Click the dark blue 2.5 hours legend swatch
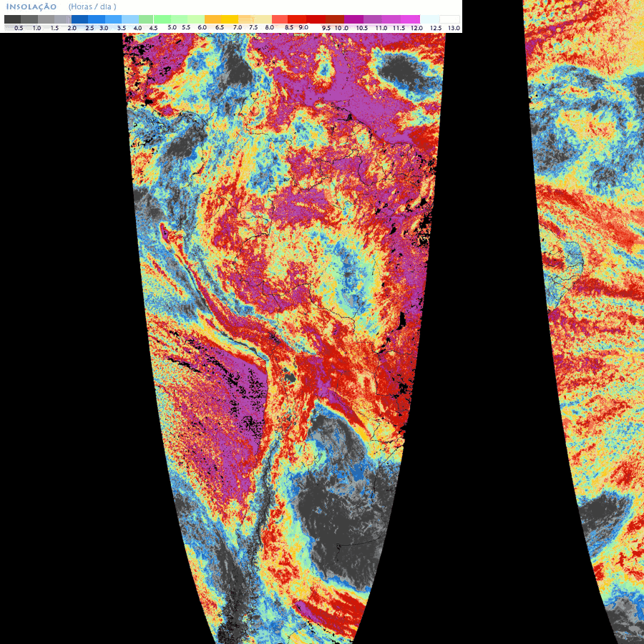The image size is (644, 644). [79, 19]
